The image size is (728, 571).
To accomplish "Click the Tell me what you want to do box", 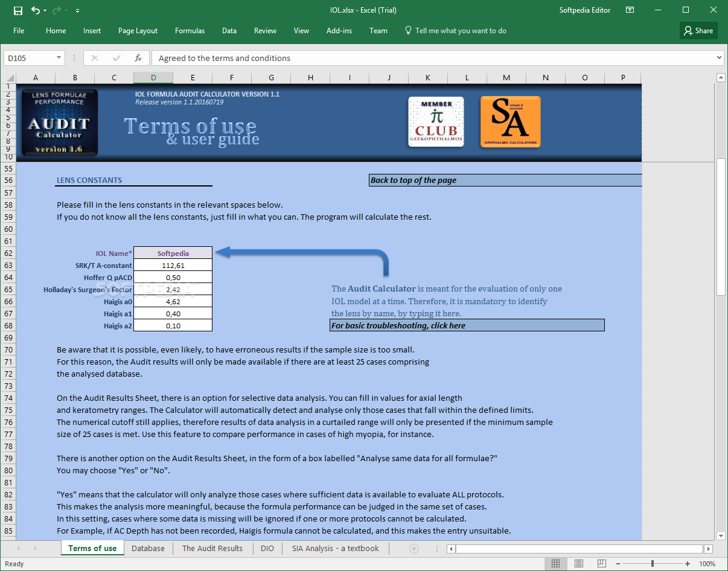I will (456, 31).
